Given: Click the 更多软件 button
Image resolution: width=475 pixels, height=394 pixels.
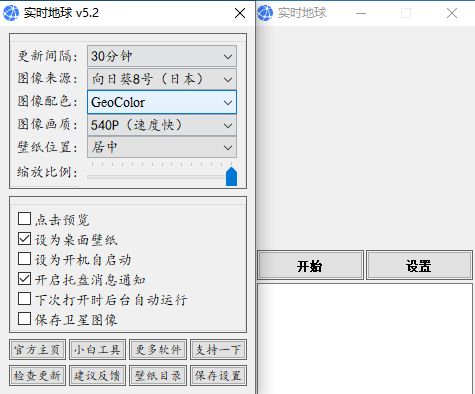Looking at the screenshot, I should (x=158, y=350).
